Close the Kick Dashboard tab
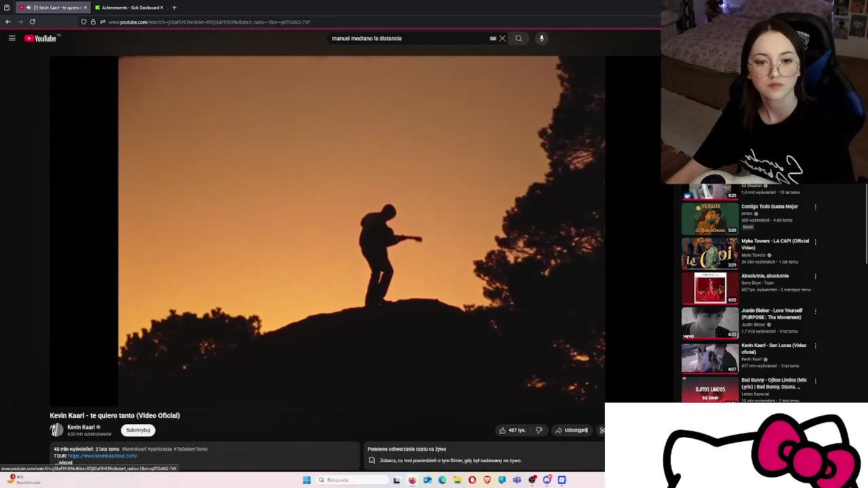The image size is (868, 488). pyautogui.click(x=161, y=7)
